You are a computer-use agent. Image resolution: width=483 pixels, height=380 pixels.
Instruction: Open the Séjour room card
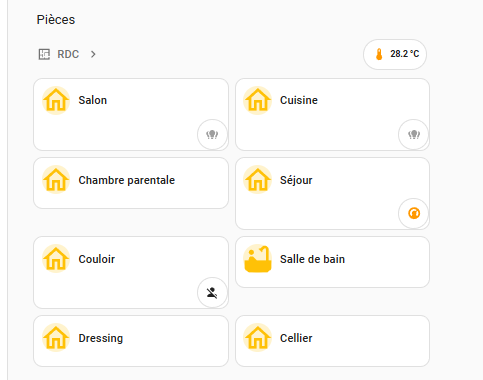(x=332, y=194)
